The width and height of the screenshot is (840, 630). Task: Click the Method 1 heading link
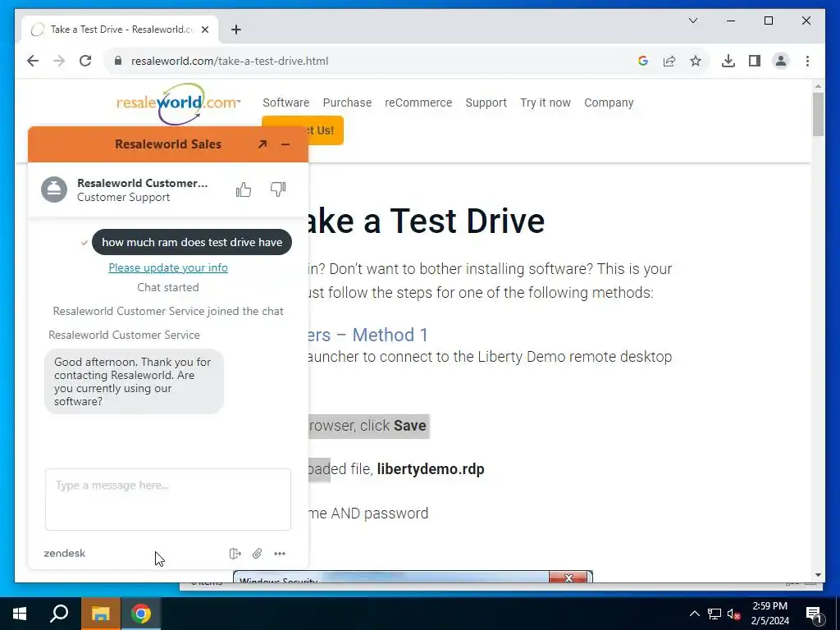pos(368,335)
